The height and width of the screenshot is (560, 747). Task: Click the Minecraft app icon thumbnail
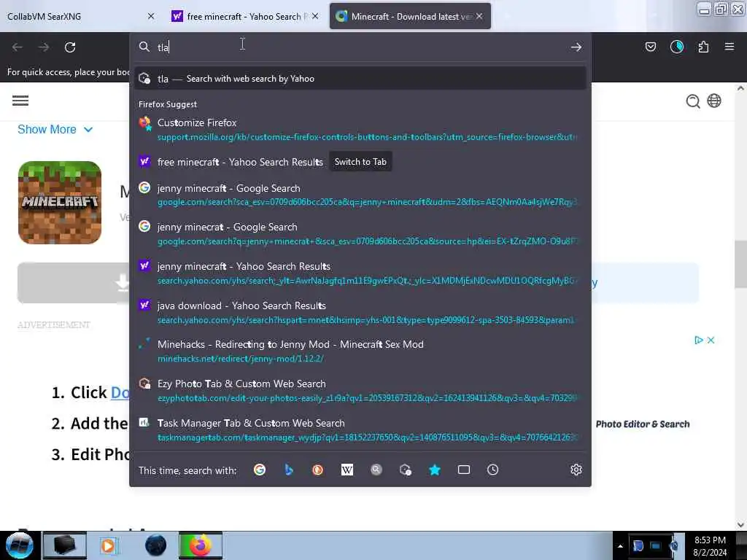pos(60,203)
